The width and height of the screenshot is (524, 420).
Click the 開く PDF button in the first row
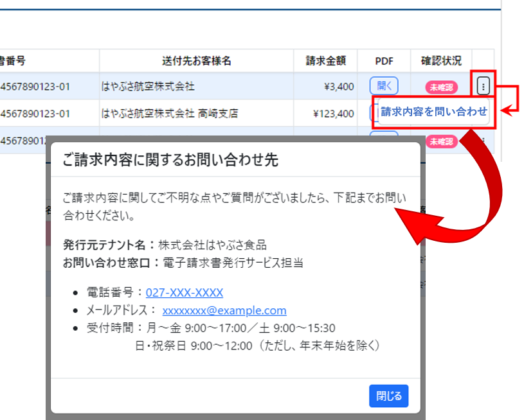tap(384, 85)
